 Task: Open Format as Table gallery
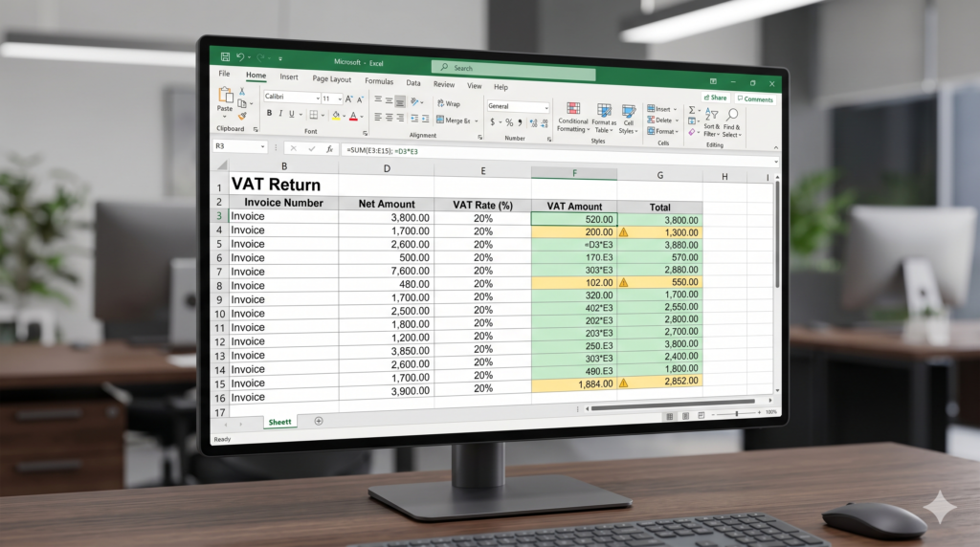[604, 119]
